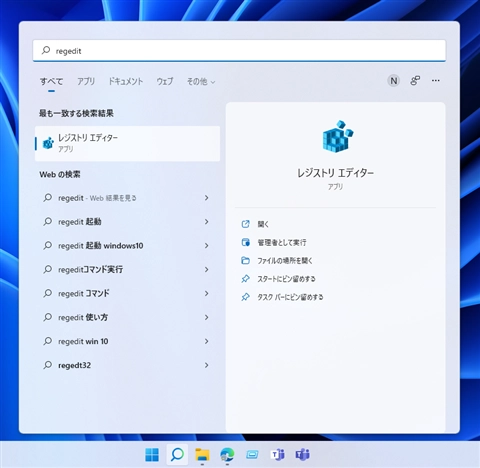
Task: Click the search magnifier icon in search box
Action: tap(46, 50)
